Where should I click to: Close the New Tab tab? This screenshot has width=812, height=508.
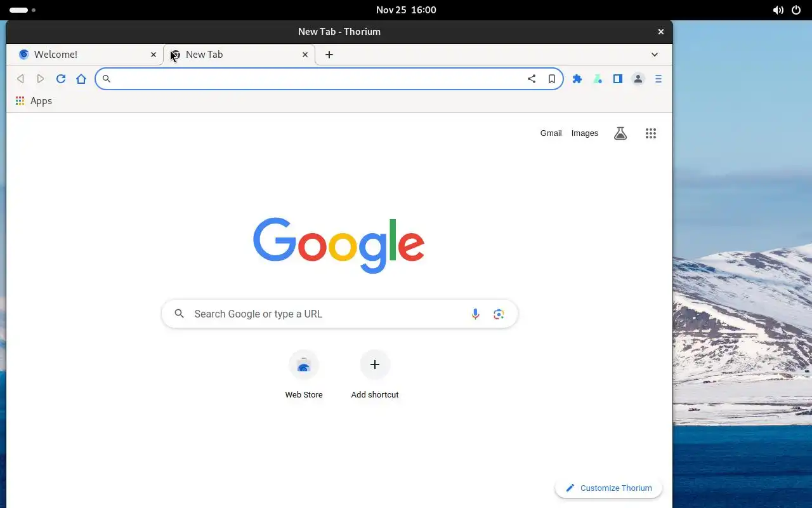point(305,55)
